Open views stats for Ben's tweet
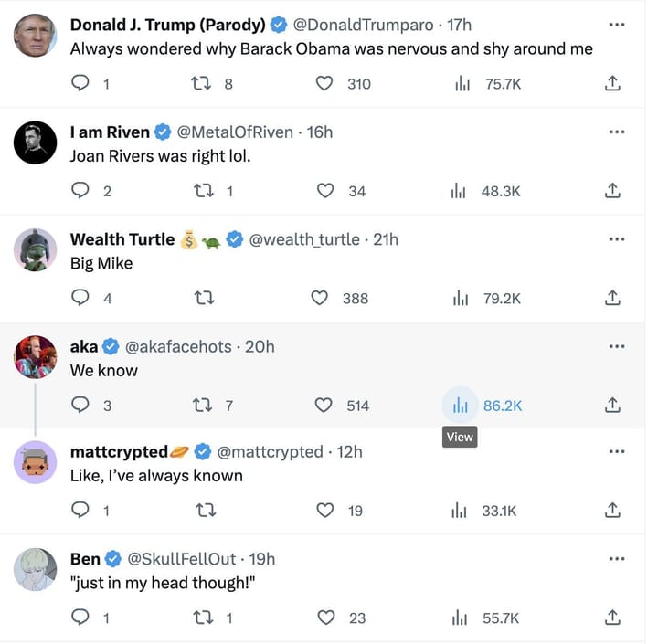Screen dimensions: 658x644 [x=460, y=618]
